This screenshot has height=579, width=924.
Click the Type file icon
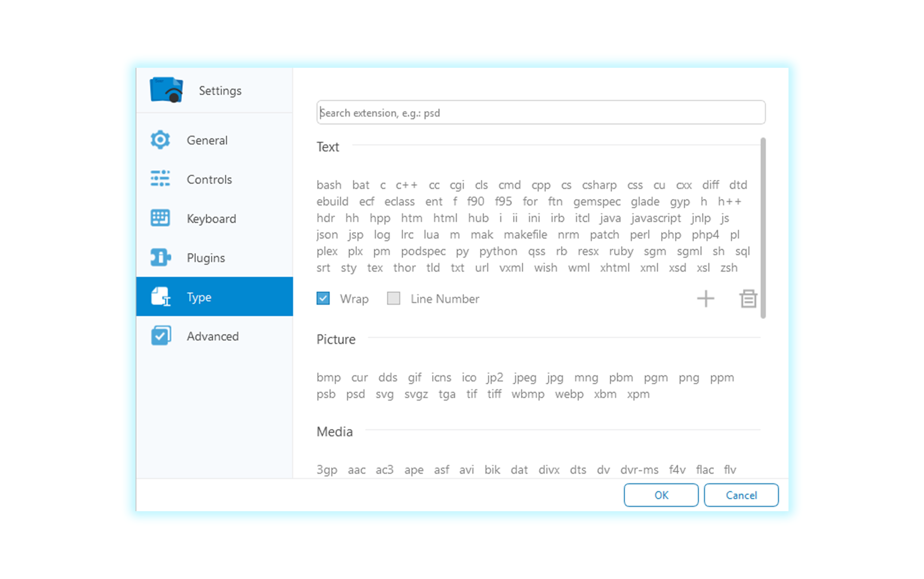point(160,297)
